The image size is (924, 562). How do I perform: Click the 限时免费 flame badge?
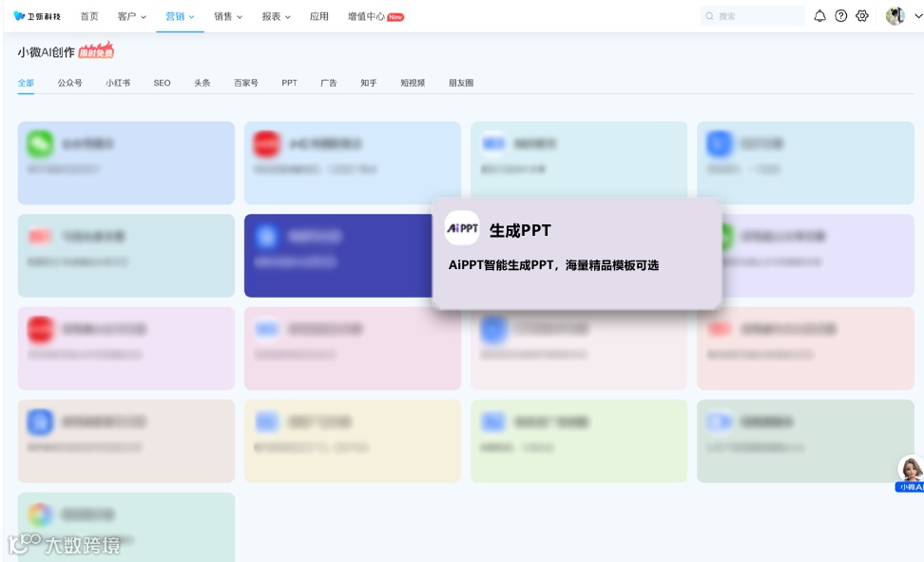click(96, 50)
